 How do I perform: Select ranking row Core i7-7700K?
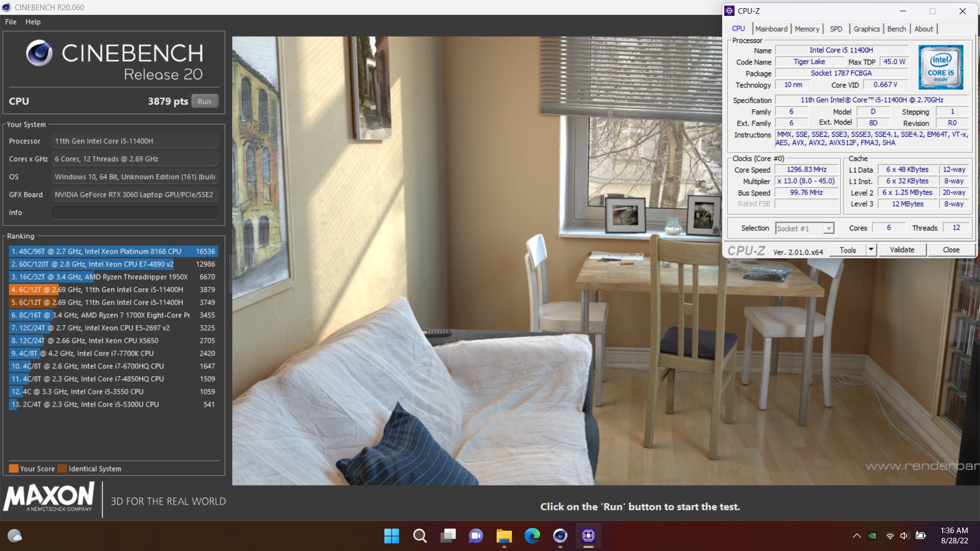point(113,354)
